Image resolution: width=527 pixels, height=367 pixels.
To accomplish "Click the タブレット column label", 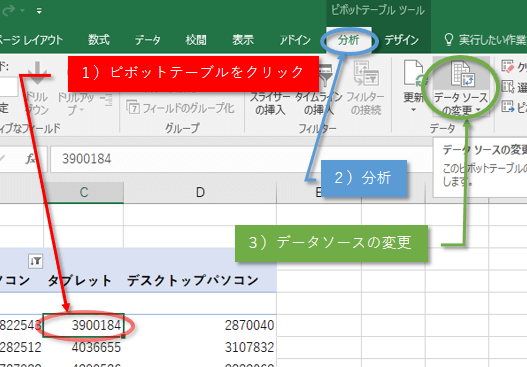I will [x=79, y=280].
